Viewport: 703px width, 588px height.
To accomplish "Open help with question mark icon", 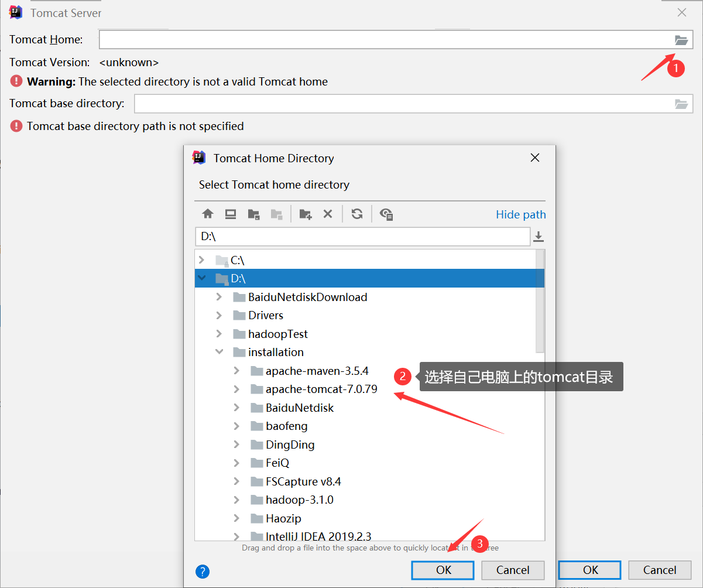I will [x=203, y=572].
